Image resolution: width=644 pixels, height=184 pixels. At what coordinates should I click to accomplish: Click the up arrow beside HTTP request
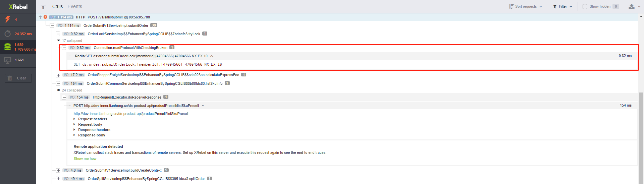pyautogui.click(x=40, y=17)
